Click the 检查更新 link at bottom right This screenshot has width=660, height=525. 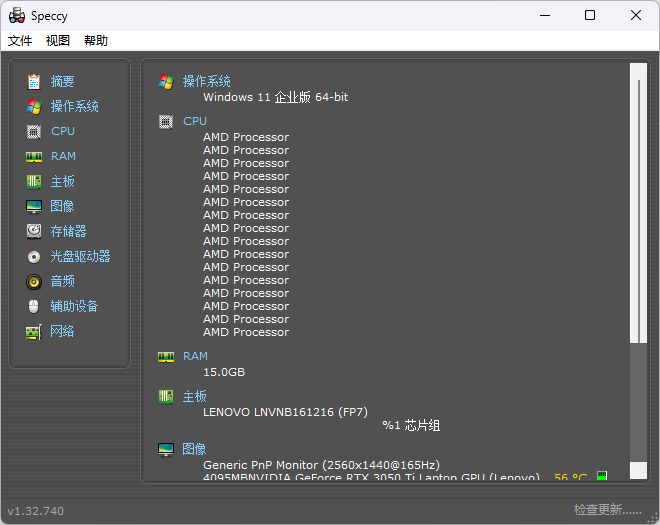click(x=607, y=510)
